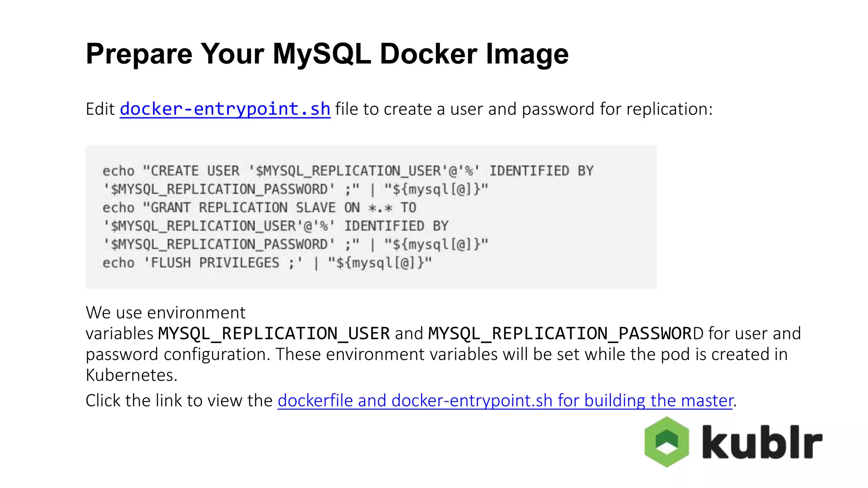Image resolution: width=868 pixels, height=488 pixels.
Task: Click the green Kublr hexagon logo
Action: coord(667,442)
